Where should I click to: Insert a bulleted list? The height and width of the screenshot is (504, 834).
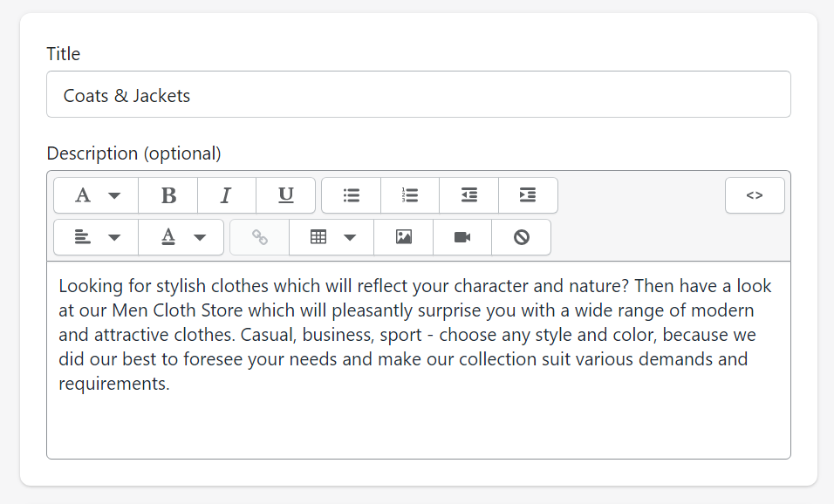[351, 195]
